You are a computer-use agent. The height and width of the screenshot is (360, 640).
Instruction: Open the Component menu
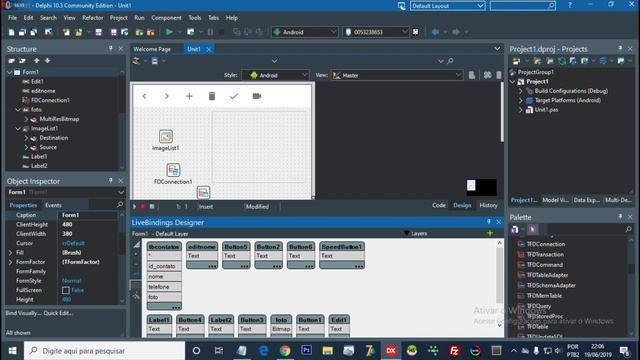pos(166,18)
